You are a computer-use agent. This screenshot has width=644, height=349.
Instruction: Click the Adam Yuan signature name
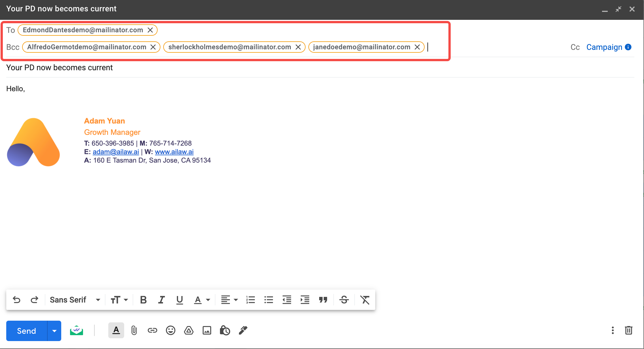coord(105,121)
